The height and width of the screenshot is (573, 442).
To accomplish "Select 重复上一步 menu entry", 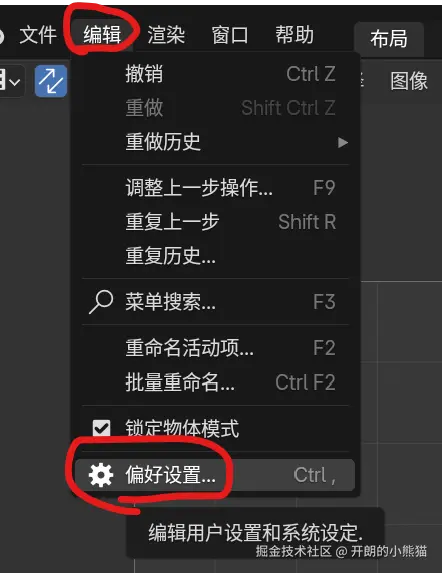I will tap(215, 222).
